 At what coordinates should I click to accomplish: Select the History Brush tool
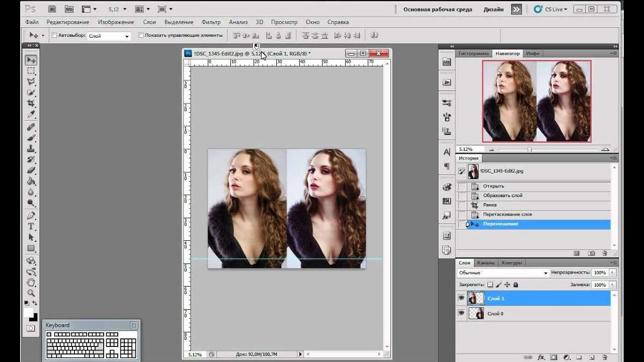pos(31,159)
